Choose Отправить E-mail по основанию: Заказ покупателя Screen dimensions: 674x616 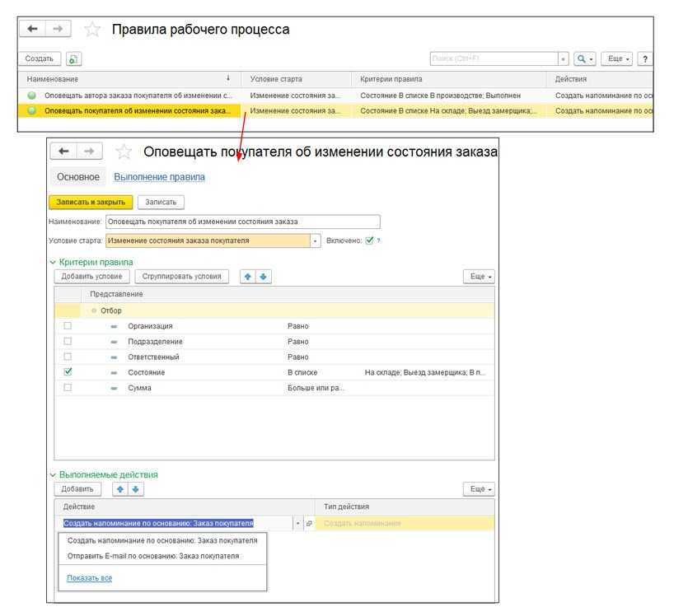pyautogui.click(x=153, y=556)
